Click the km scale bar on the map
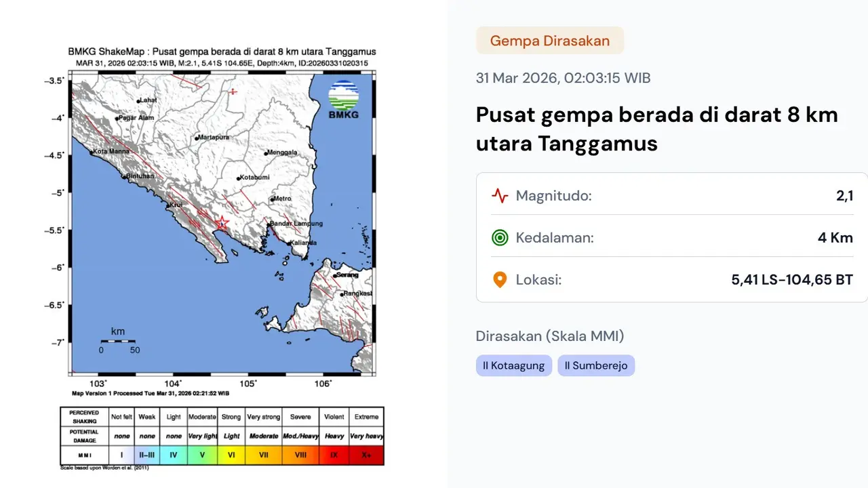Image resolution: width=868 pixels, height=488 pixels. coord(118,340)
